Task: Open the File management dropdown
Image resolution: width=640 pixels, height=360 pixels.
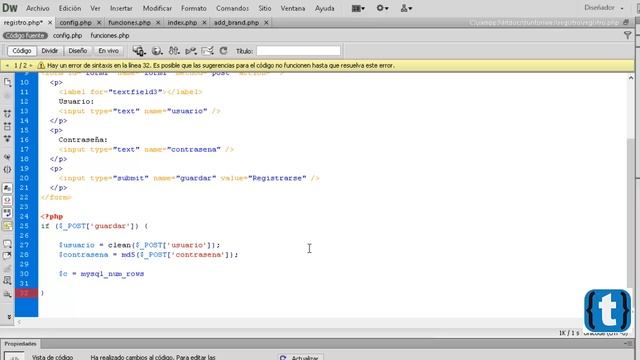Action: click(174, 51)
